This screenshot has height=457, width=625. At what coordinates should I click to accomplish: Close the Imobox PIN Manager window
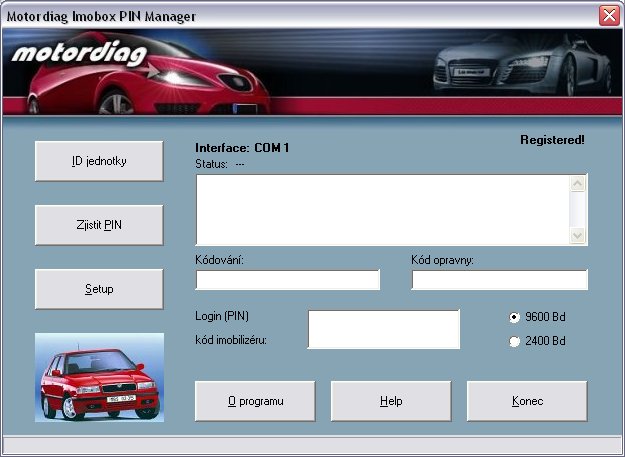[x=609, y=16]
